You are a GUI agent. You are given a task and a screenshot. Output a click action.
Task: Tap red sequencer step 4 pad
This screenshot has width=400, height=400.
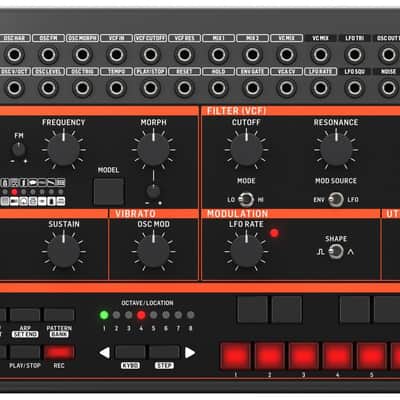[x=338, y=356]
